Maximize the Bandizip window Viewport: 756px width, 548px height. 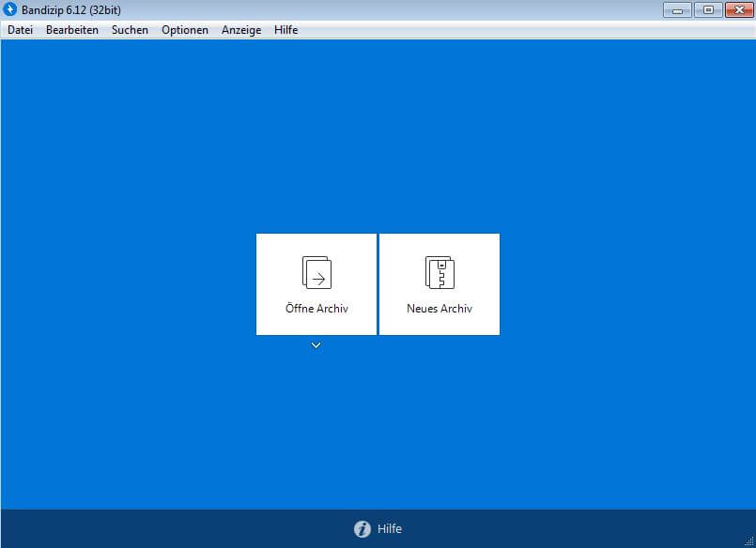click(708, 9)
